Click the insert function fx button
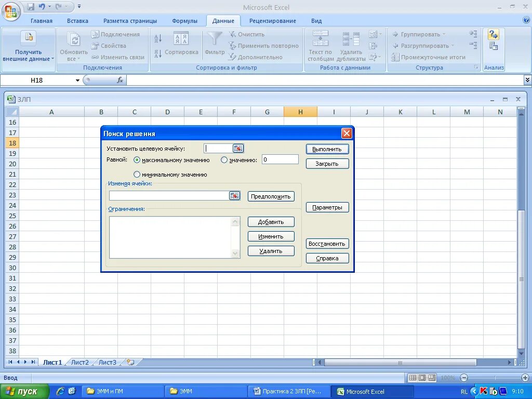Viewport: 532px width, 399px height. 120,80
